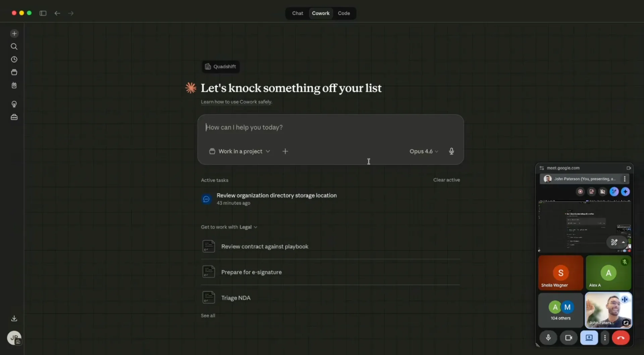
Task: Select Shelia Wagner participant tile
Action: (560, 272)
